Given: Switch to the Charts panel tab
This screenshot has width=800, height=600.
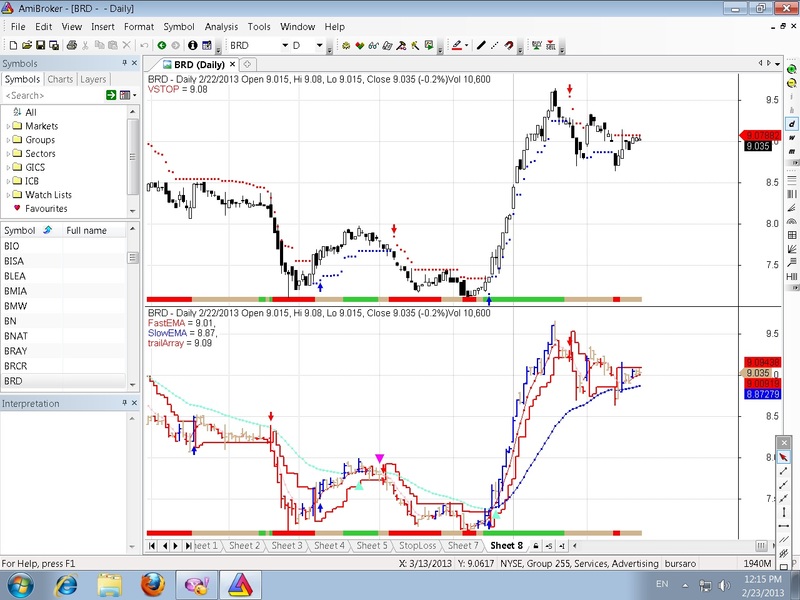Looking at the screenshot, I should point(60,79).
